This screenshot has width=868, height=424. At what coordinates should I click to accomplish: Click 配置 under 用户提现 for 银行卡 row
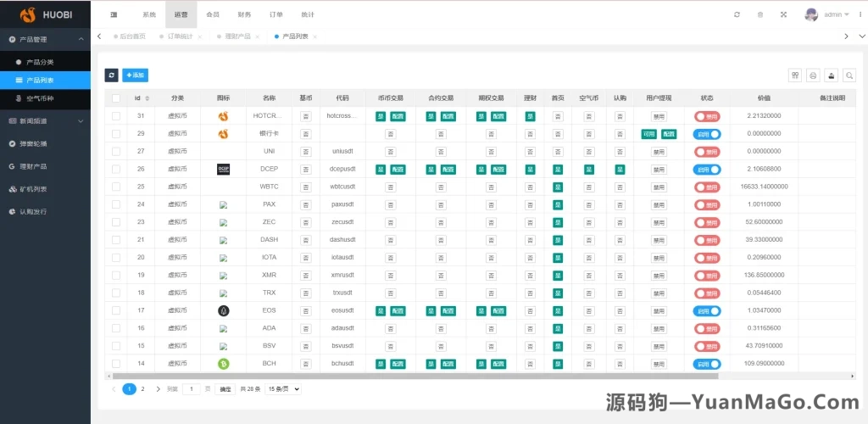pyautogui.click(x=669, y=134)
